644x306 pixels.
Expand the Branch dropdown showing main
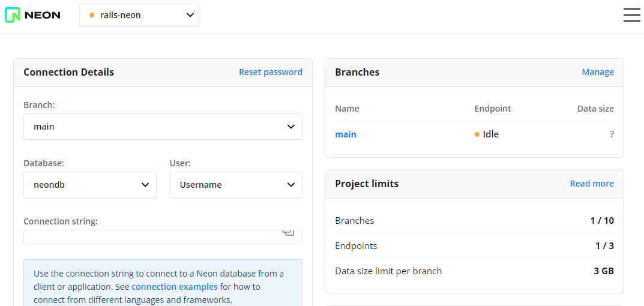tap(163, 127)
